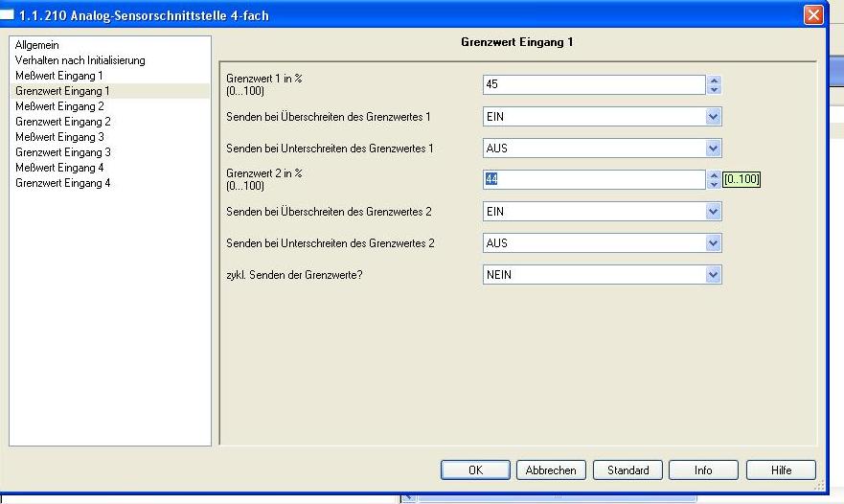Open Verhalten nach Initialisierung page
The height and width of the screenshot is (504, 844).
click(80, 60)
